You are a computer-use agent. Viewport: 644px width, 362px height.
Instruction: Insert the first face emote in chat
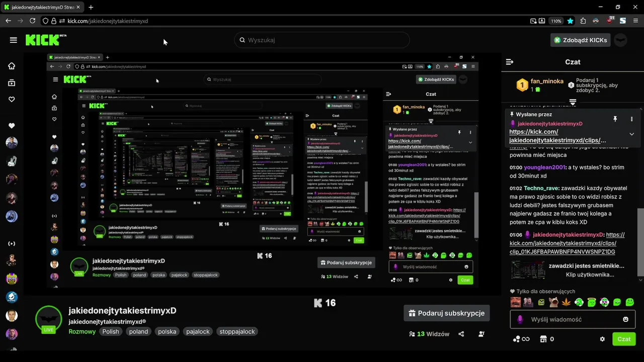515,302
